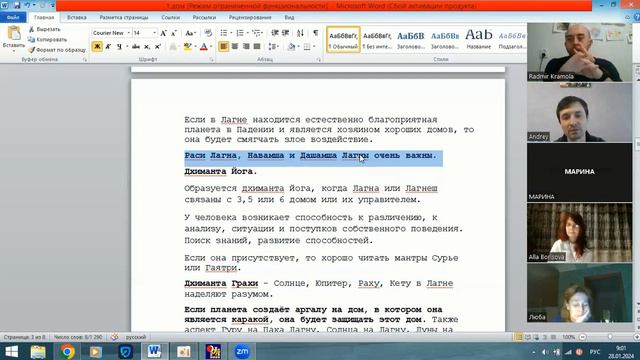Click the Increase Indent icon
Viewport: 640px width, 360px height.
click(x=286, y=33)
